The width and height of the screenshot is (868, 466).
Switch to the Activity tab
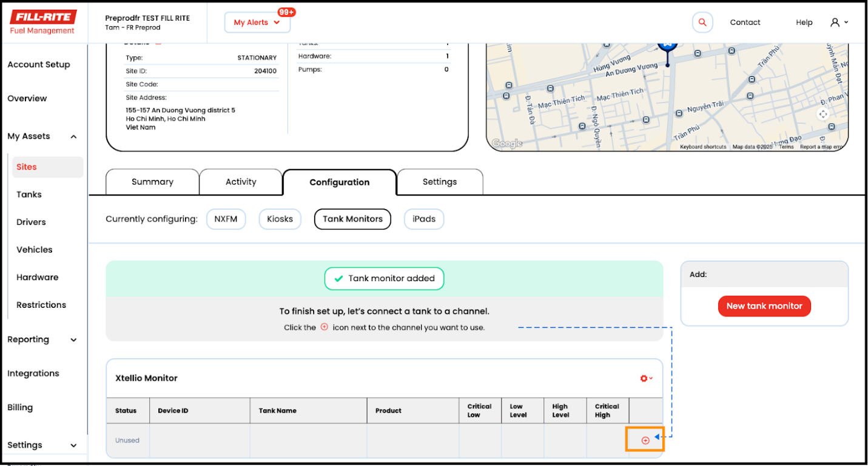coord(241,182)
